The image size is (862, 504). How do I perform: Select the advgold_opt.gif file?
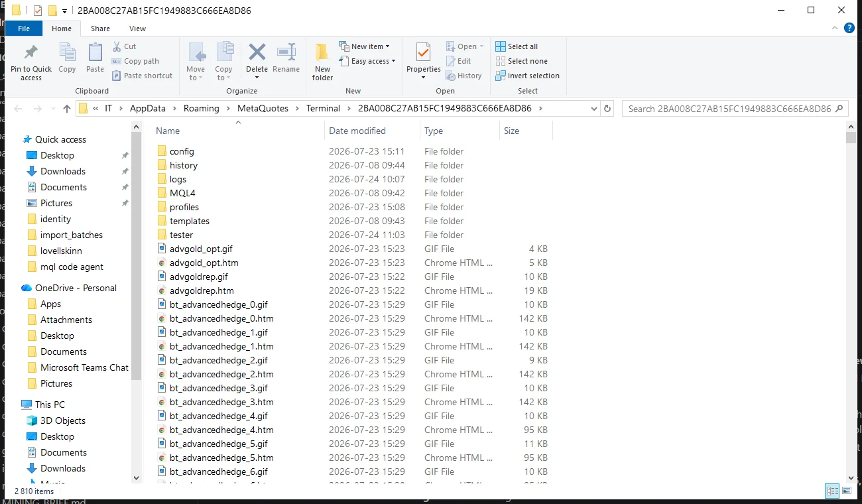pos(201,249)
